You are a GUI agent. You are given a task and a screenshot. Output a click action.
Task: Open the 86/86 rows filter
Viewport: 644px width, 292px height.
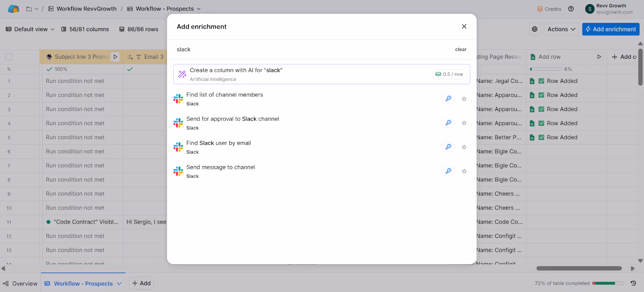tap(139, 29)
